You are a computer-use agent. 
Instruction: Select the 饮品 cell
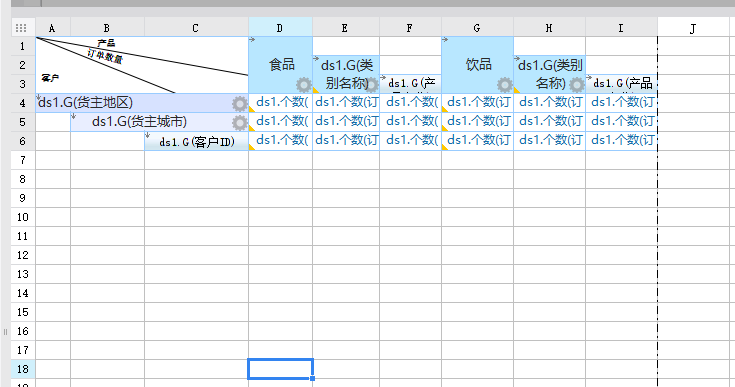point(477,65)
